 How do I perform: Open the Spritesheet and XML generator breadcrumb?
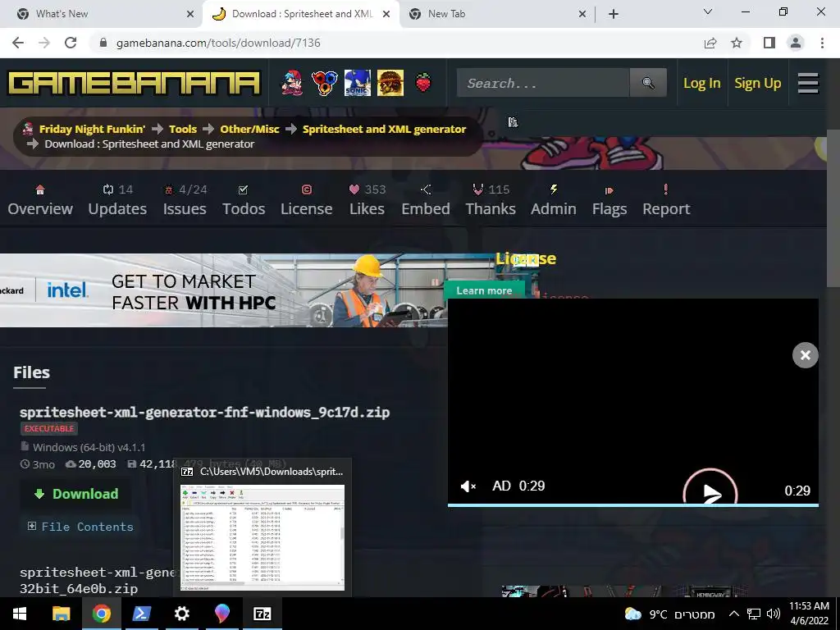(384, 129)
